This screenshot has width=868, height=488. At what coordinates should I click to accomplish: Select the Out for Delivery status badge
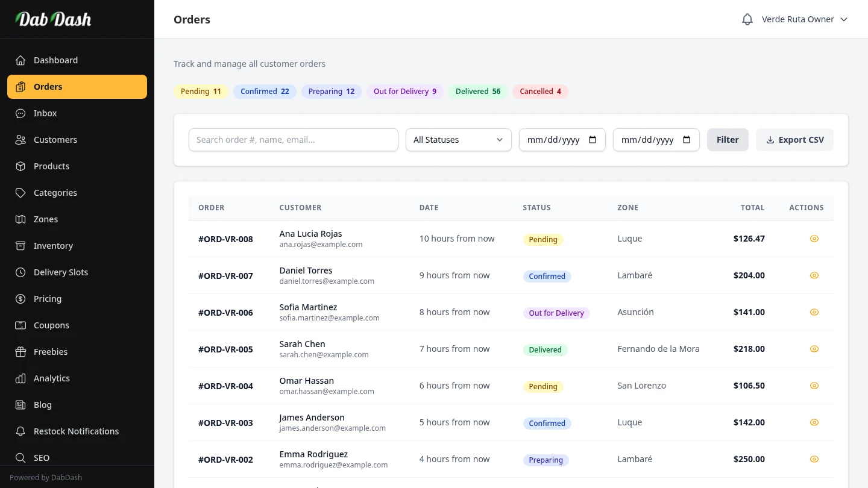click(x=404, y=92)
